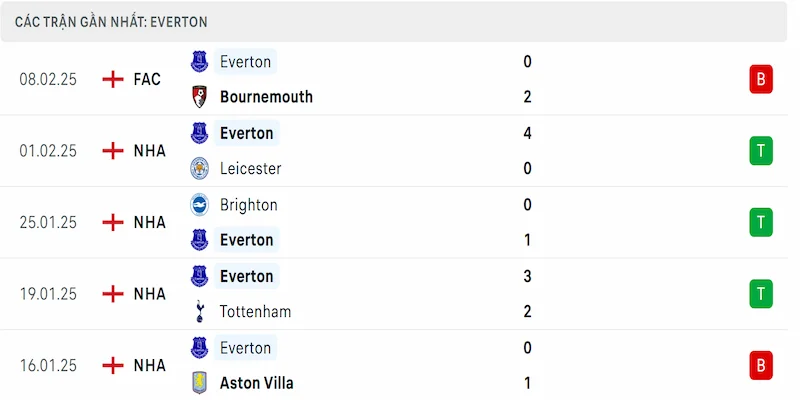Click highlighted Everton name in Leicester match
The width and height of the screenshot is (800, 400).
pyautogui.click(x=246, y=133)
